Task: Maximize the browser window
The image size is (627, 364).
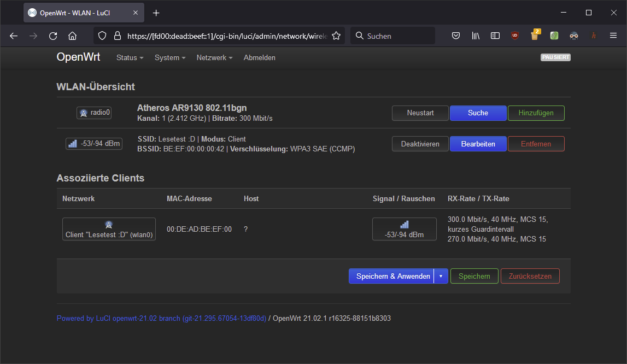Action: 589,13
